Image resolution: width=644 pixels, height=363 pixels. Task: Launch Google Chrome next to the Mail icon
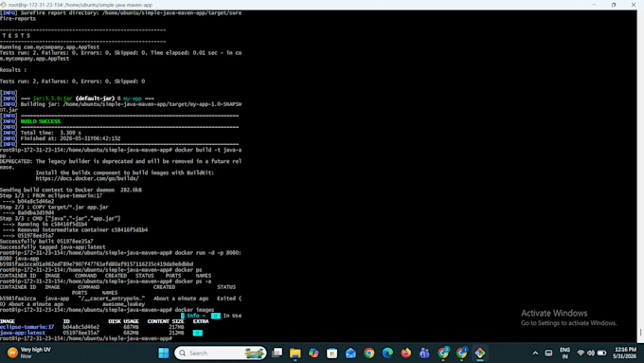click(368, 353)
